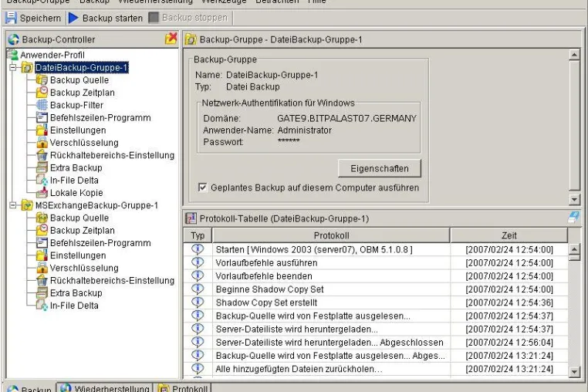This screenshot has width=588, height=392.
Task: Click the Lokale Kopie icon
Action: [42, 192]
